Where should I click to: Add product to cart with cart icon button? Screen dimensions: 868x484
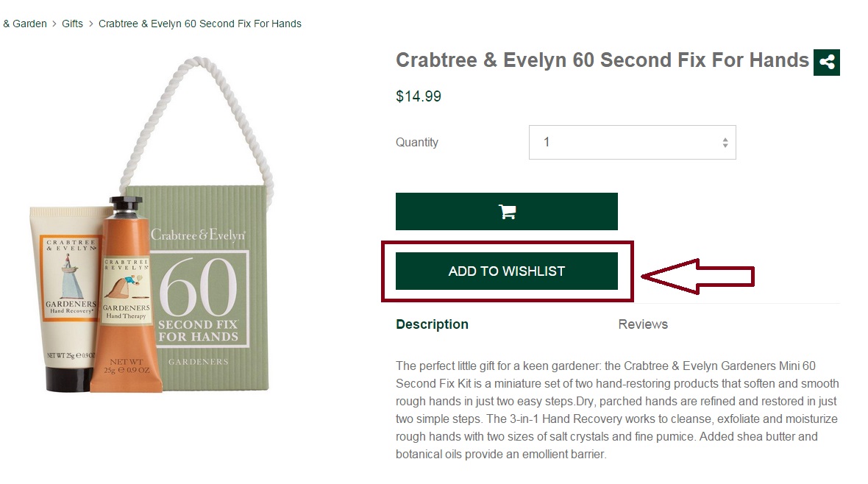507,212
